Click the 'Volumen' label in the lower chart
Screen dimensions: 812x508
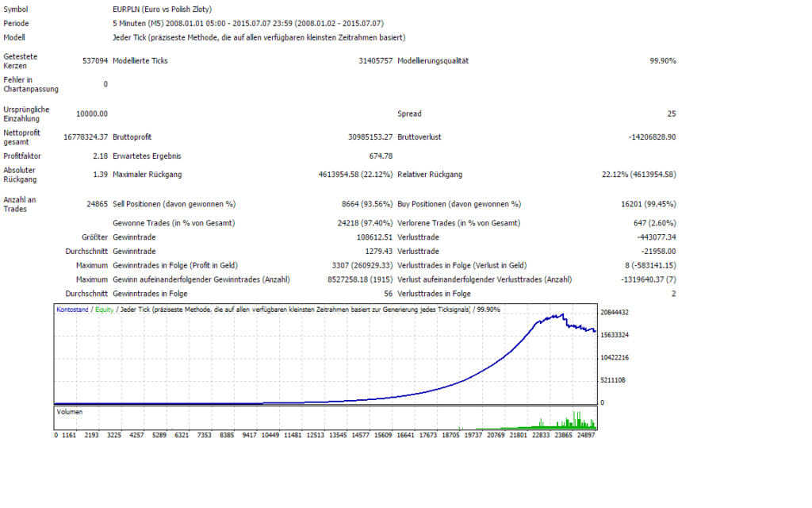(x=70, y=412)
